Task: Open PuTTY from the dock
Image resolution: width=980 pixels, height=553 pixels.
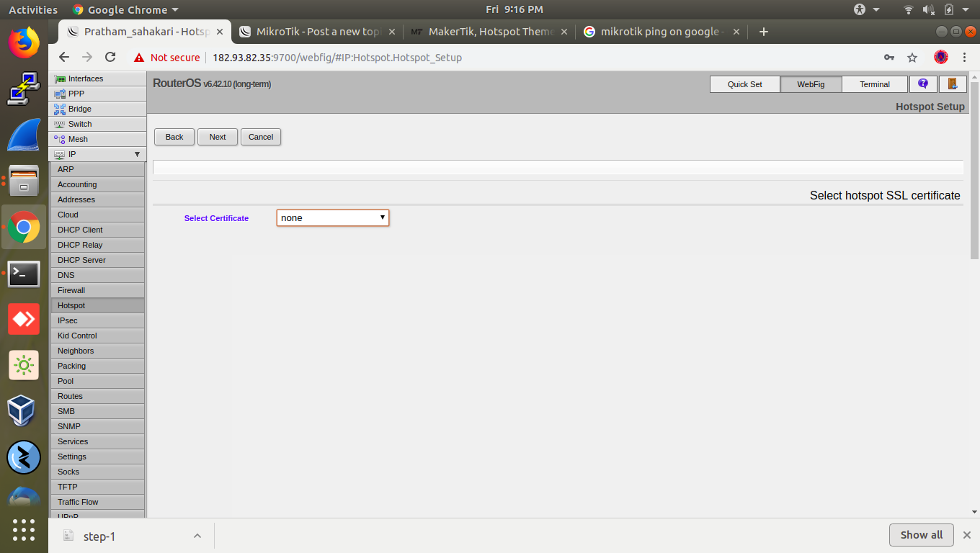Action: 24,88
